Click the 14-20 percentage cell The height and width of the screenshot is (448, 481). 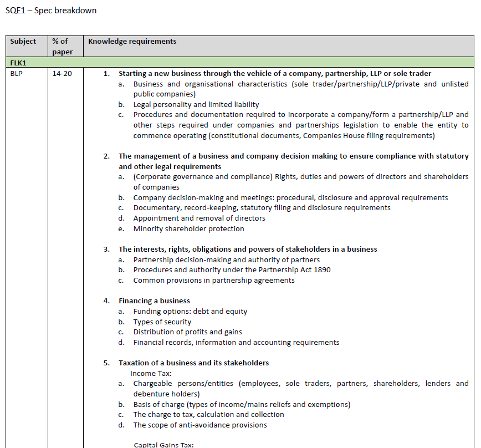[x=62, y=74]
